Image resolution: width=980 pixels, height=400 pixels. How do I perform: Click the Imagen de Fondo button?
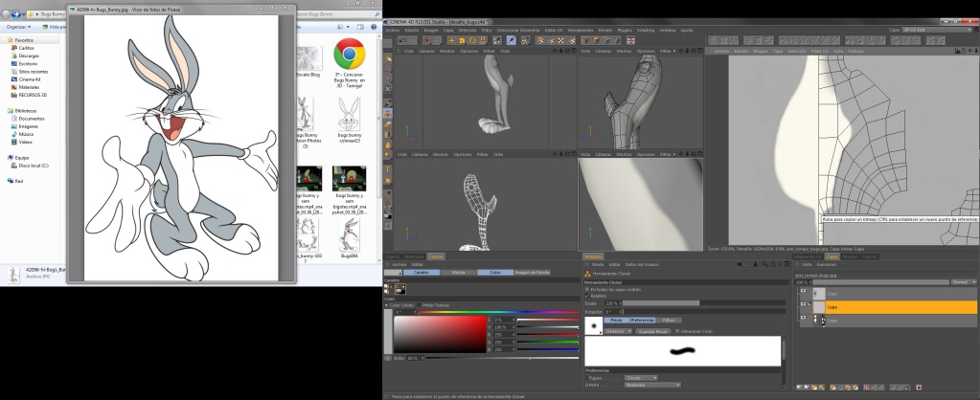(x=532, y=273)
